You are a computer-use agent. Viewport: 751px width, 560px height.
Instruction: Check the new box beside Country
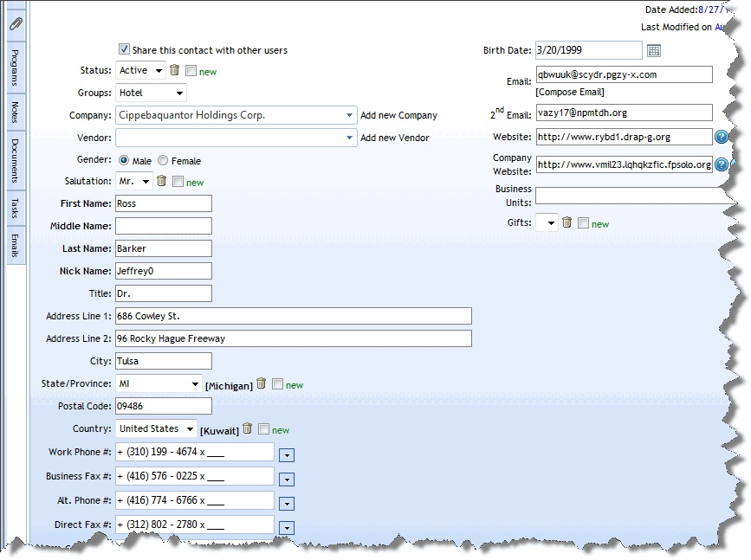click(263, 428)
